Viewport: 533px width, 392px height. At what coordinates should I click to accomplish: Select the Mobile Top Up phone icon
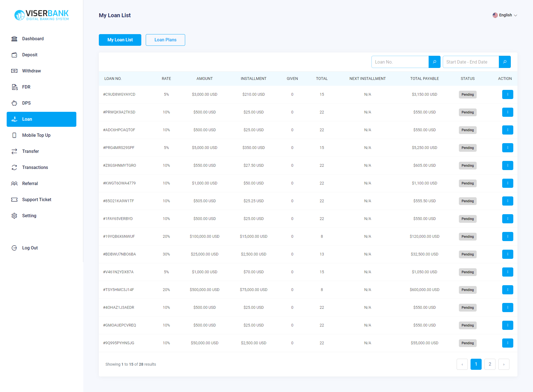(x=14, y=135)
